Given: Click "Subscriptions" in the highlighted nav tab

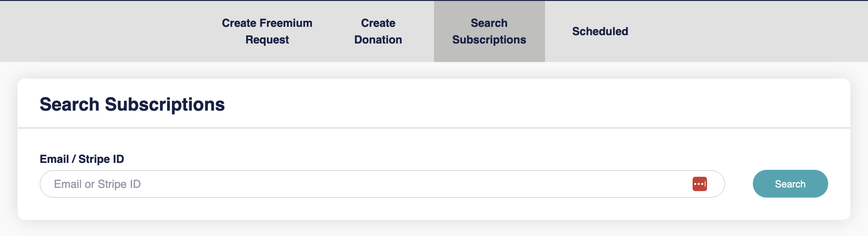Looking at the screenshot, I should 489,40.
